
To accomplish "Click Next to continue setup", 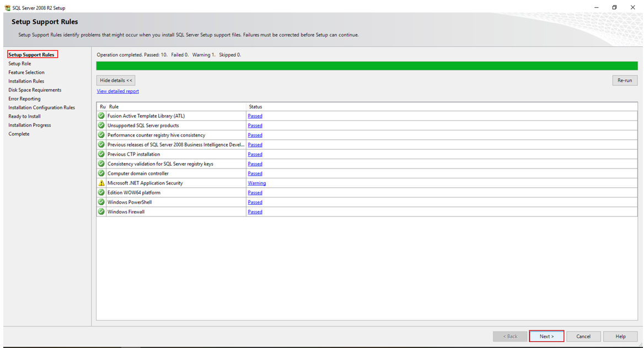I will [546, 336].
